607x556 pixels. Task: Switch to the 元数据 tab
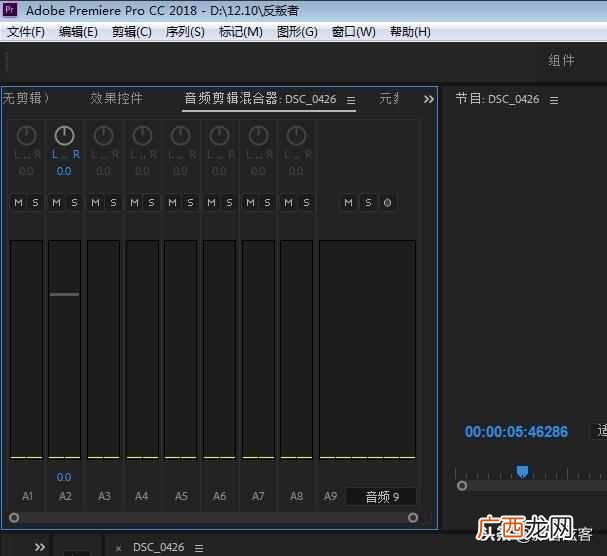pyautogui.click(x=388, y=98)
